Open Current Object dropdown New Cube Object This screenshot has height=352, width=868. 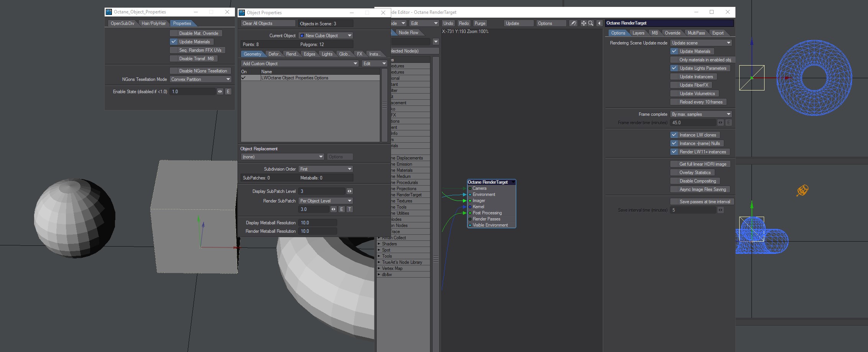point(326,36)
